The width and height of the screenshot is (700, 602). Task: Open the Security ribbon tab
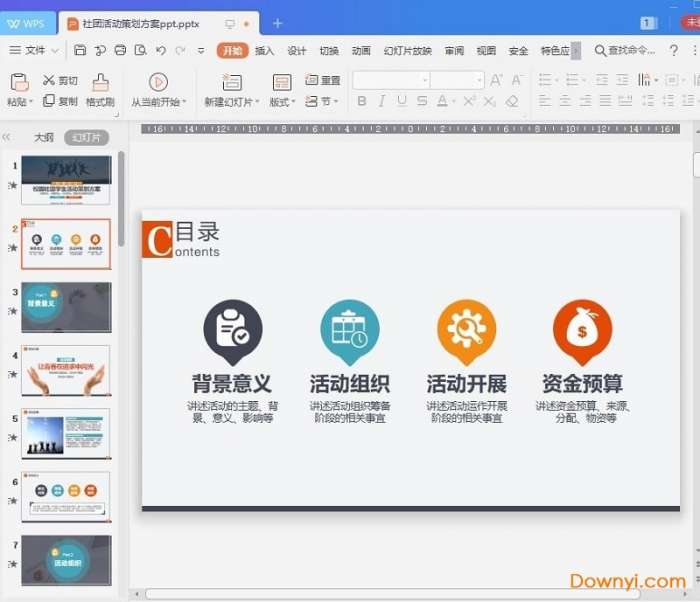(518, 50)
